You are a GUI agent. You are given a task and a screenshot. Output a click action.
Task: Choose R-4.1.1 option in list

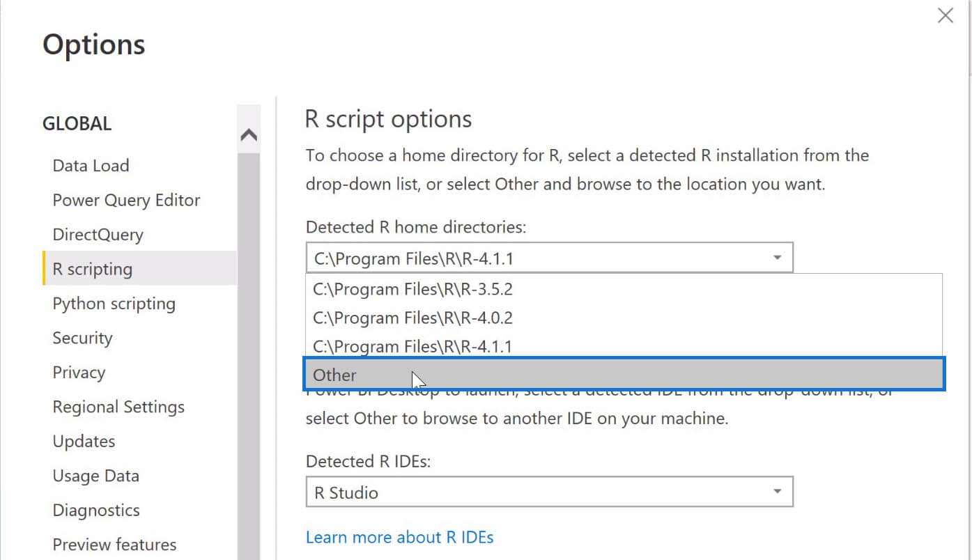[624, 346]
